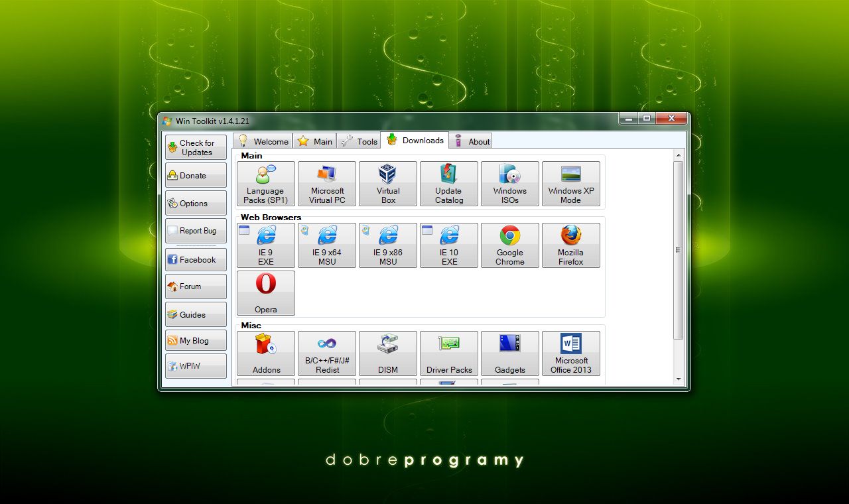Image resolution: width=849 pixels, height=504 pixels.
Task: Switch to the Main tab
Action: tap(315, 141)
